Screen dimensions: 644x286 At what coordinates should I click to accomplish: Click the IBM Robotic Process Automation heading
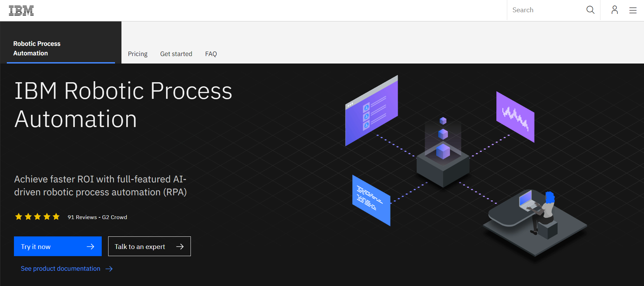coord(123,105)
